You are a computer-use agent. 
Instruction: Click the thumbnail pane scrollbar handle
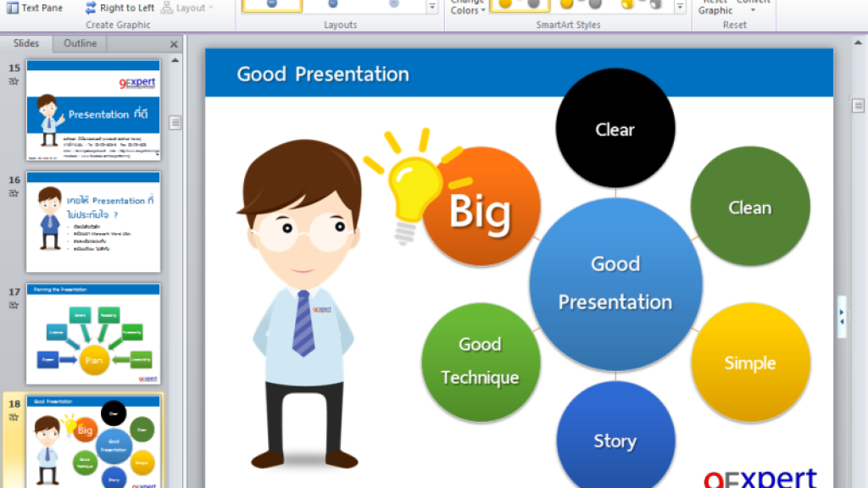[175, 122]
